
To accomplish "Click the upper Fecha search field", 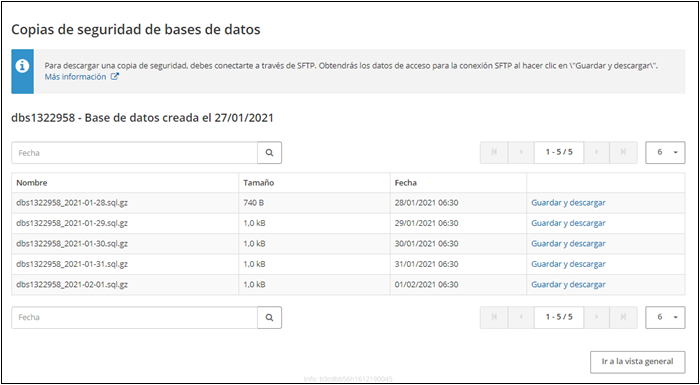I will (134, 153).
